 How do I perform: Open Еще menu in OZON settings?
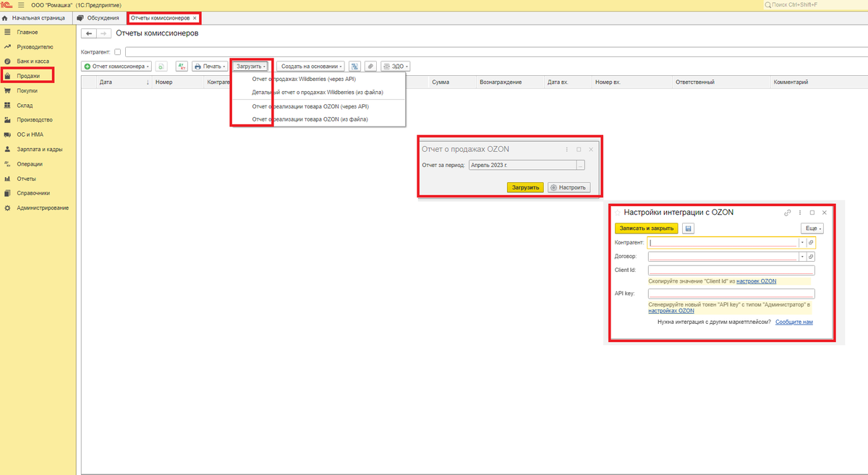(812, 228)
